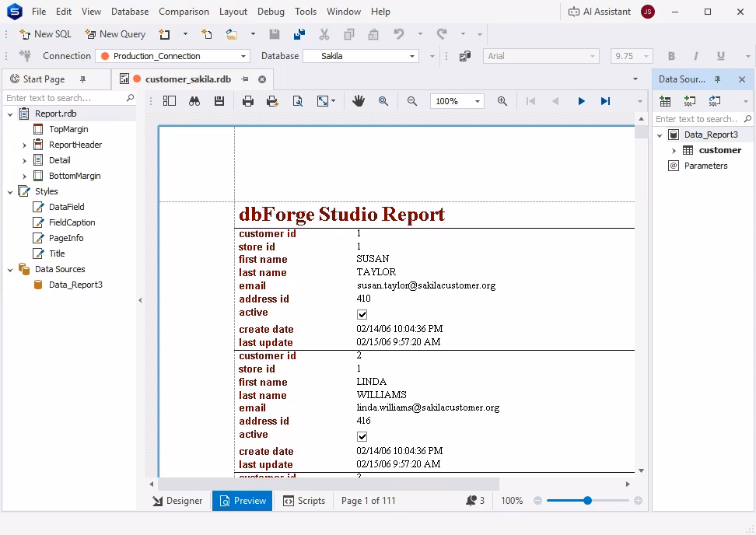
Task: Click the Save All disks icon
Action: pyautogui.click(x=299, y=34)
